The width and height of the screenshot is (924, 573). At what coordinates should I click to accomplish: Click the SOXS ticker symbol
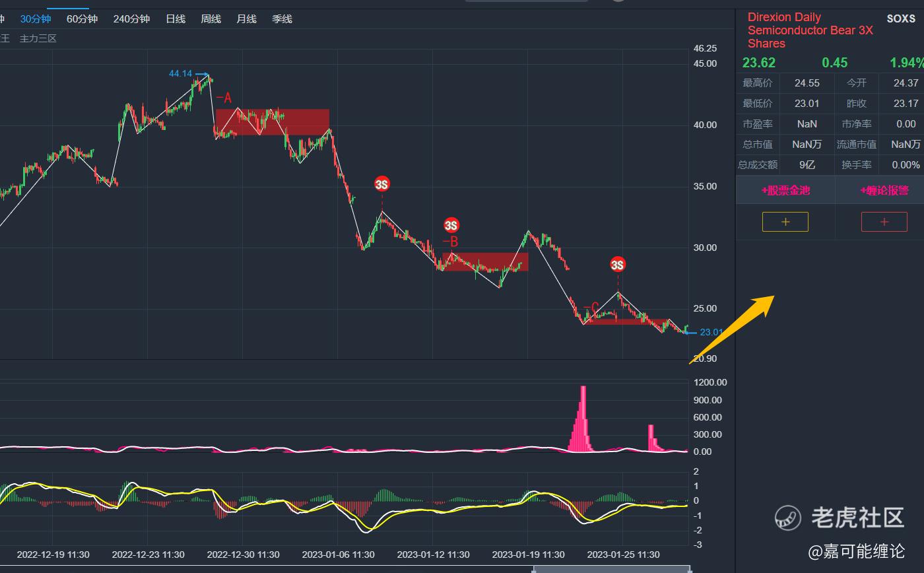pos(901,18)
